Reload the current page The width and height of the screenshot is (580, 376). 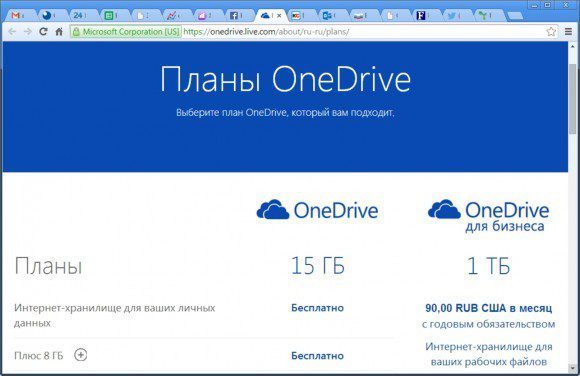click(43, 32)
